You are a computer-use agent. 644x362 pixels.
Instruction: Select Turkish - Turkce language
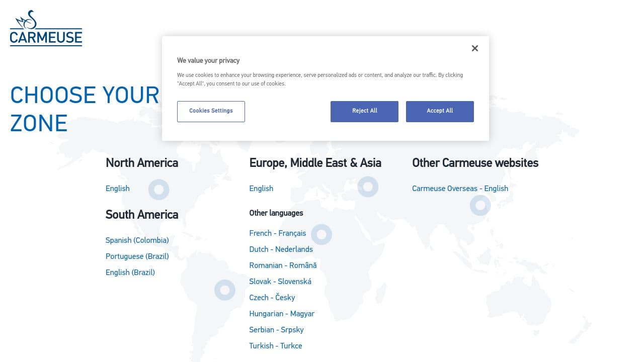[276, 346]
